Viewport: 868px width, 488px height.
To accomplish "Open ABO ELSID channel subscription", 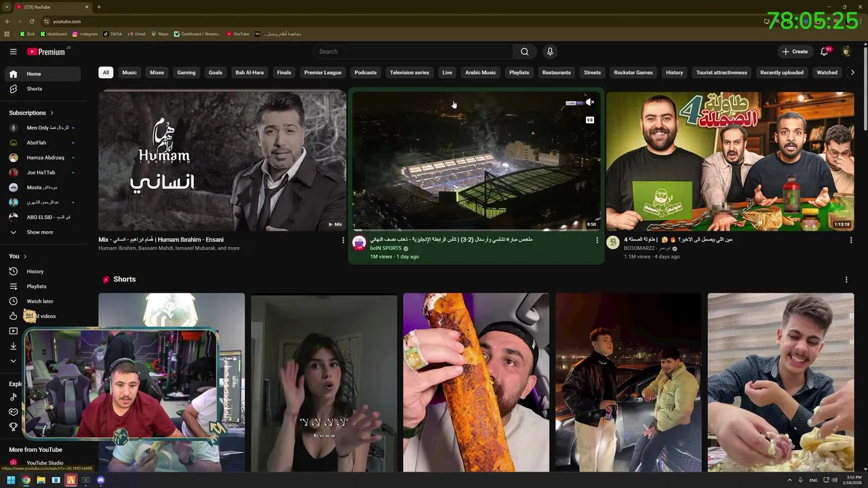I will click(42, 217).
